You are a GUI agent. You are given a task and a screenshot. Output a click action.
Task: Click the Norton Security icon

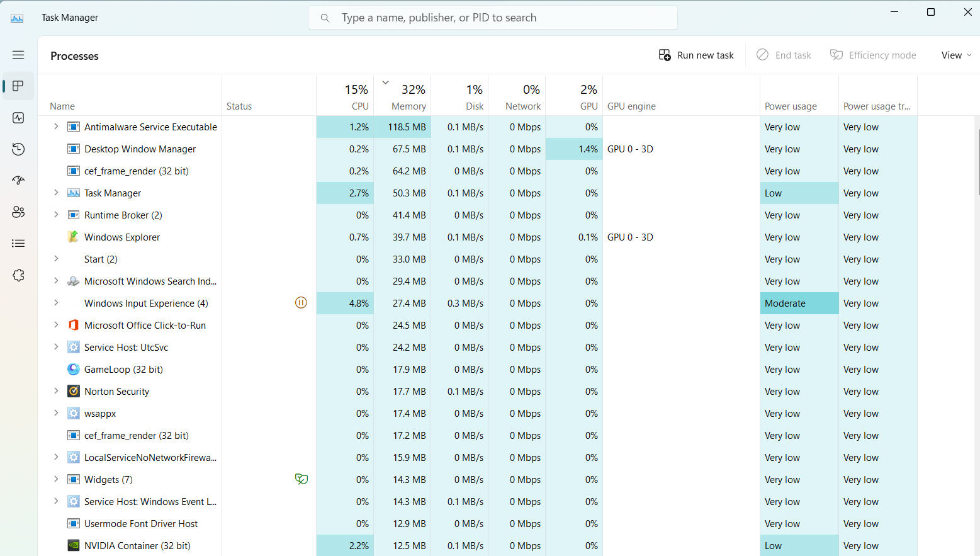point(74,391)
